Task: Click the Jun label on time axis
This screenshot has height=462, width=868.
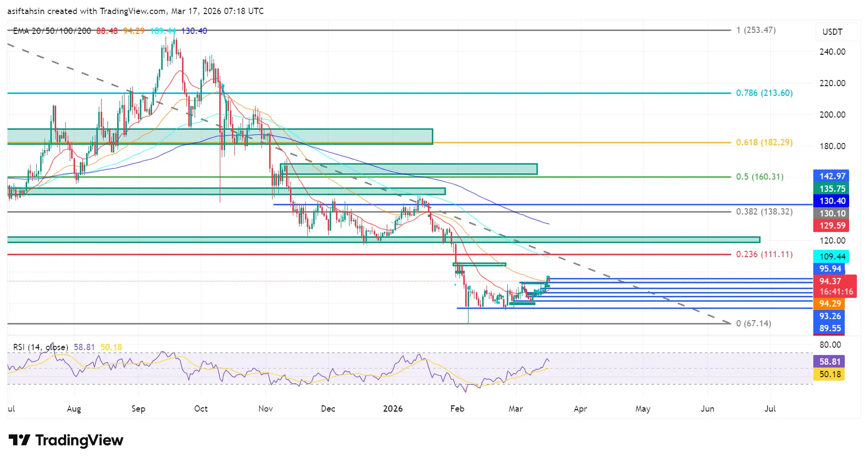Action: 708,409
